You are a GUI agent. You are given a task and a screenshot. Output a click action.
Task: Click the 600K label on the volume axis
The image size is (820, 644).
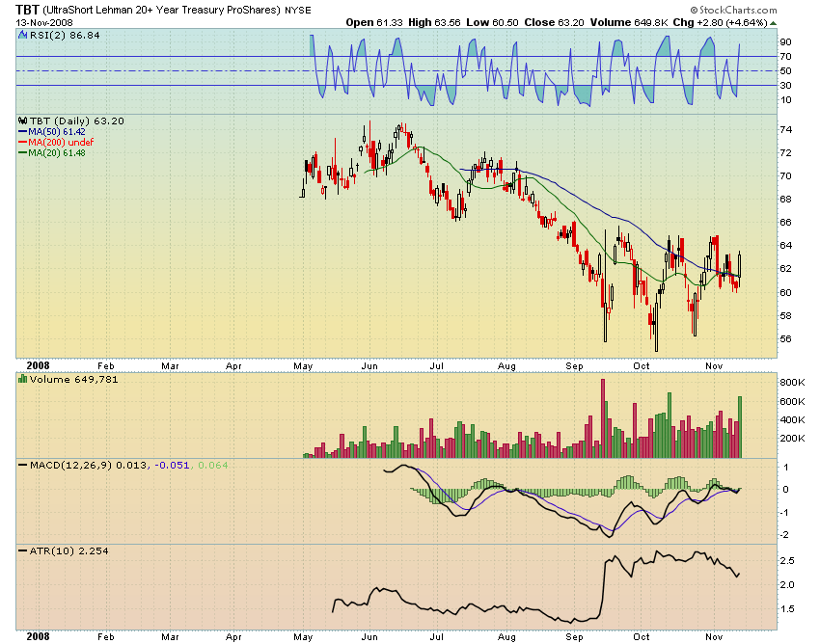coord(792,401)
